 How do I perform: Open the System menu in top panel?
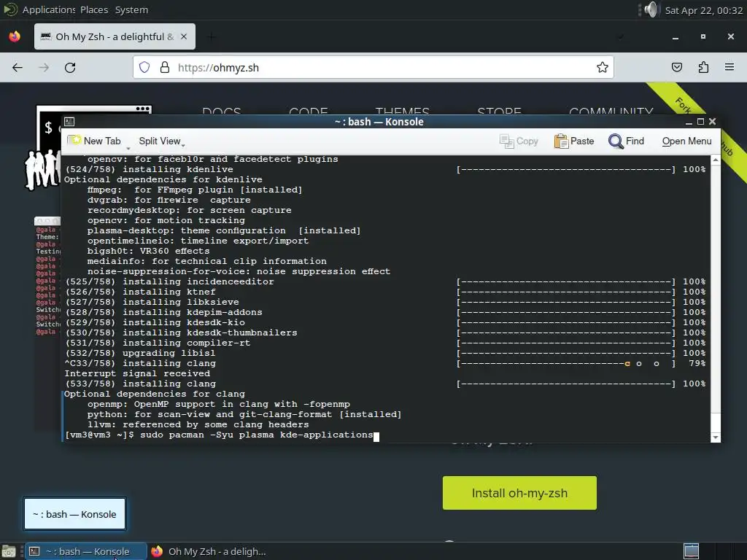pos(131,10)
